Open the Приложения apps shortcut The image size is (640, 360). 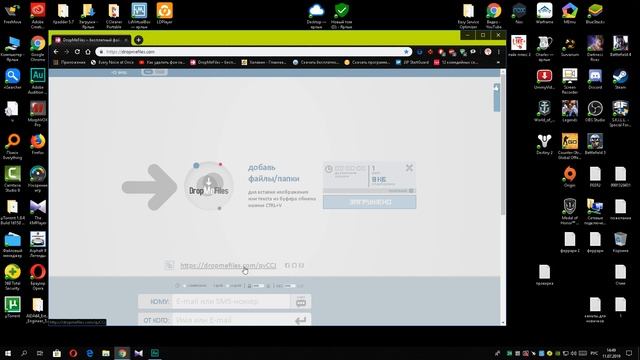(x=70, y=62)
